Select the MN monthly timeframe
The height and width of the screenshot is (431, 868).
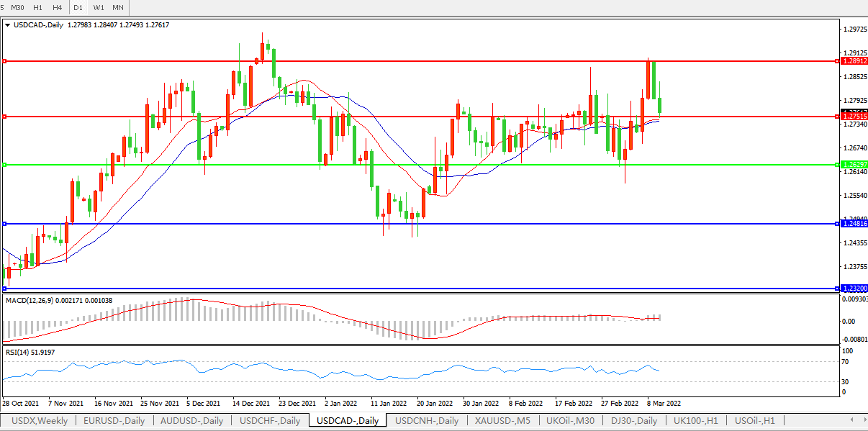pos(117,7)
